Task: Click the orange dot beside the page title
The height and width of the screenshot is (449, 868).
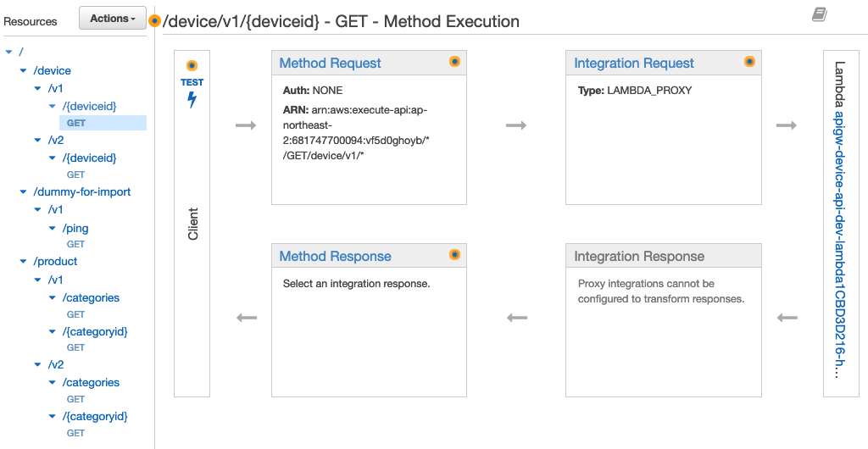Action: pyautogui.click(x=154, y=21)
